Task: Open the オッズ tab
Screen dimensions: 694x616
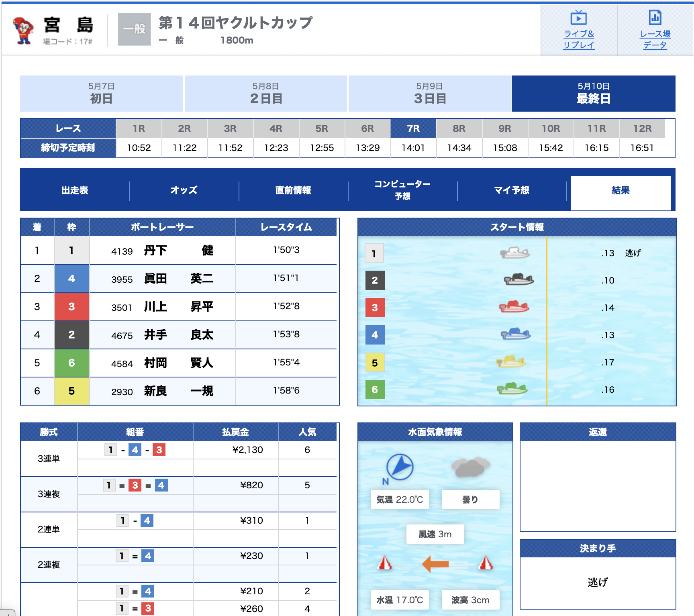Action: [x=184, y=190]
